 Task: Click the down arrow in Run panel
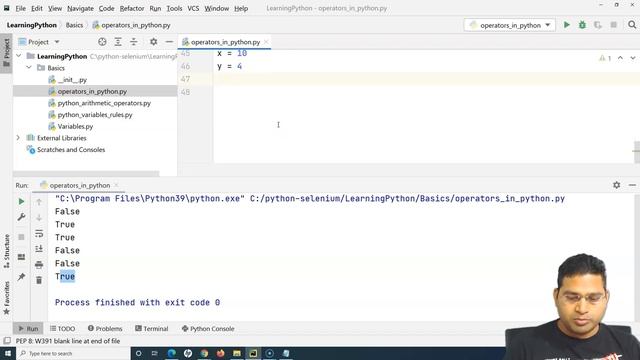39,218
